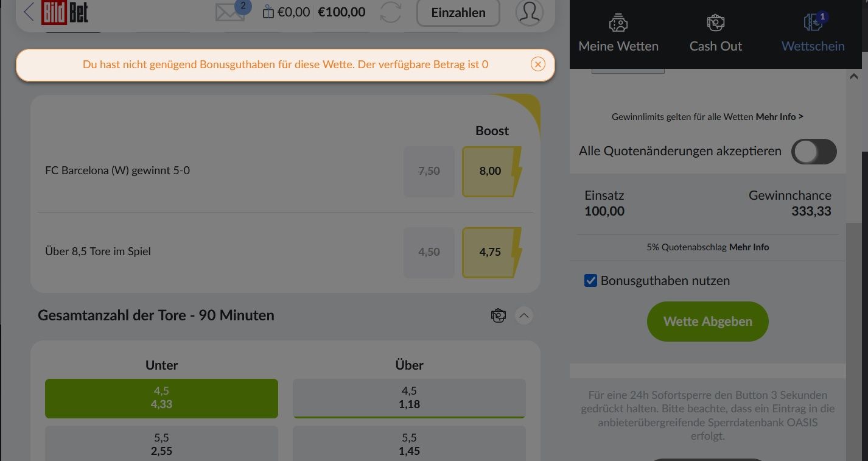Open Mehr Info link for Quotenabschlag
This screenshot has width=868, height=461.
point(749,247)
